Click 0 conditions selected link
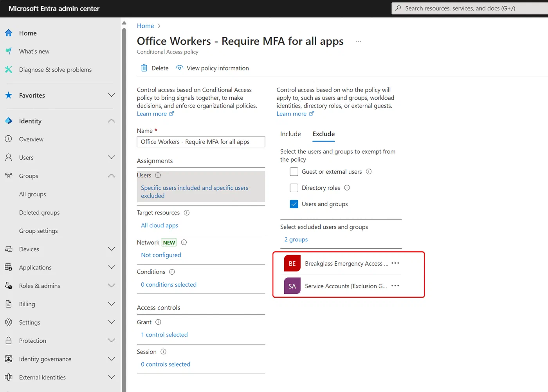The height and width of the screenshot is (392, 548). 169,284
